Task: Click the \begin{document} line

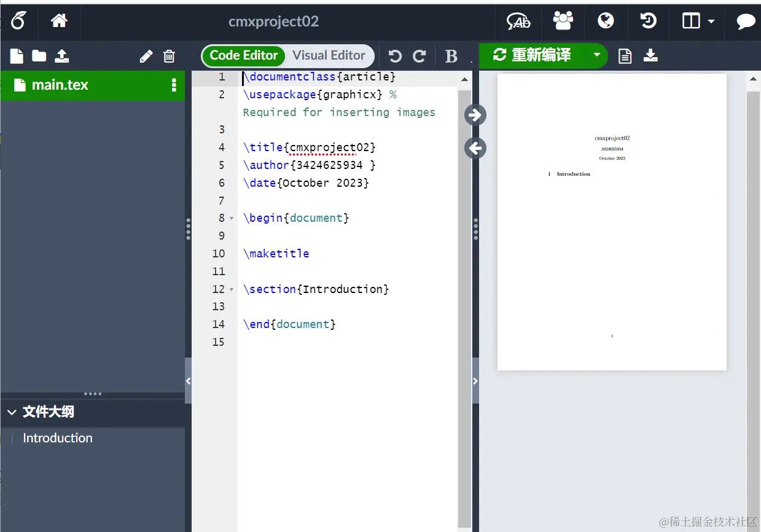Action: click(x=296, y=218)
